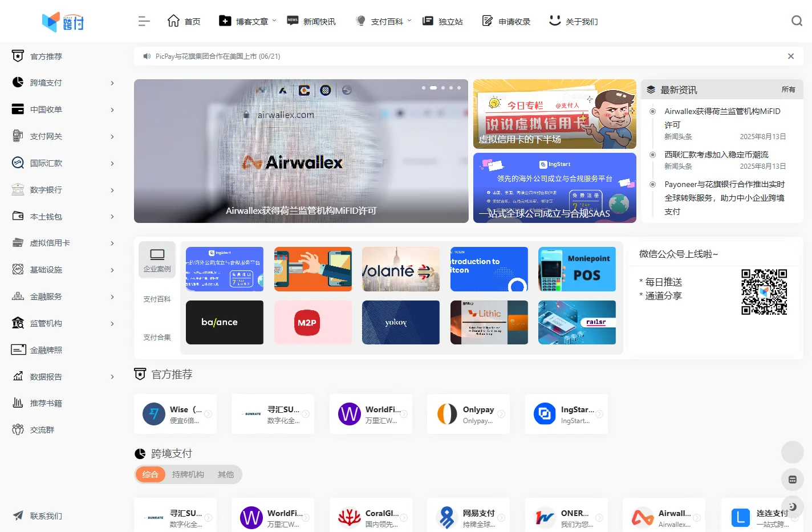The image size is (812, 532).
Task: Click 所有 link in 最新资讯 panel
Action: 788,90
